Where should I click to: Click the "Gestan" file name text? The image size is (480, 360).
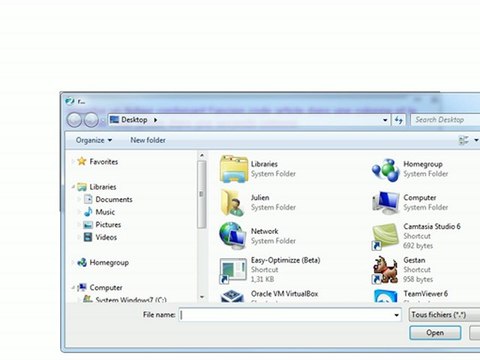(x=414, y=260)
